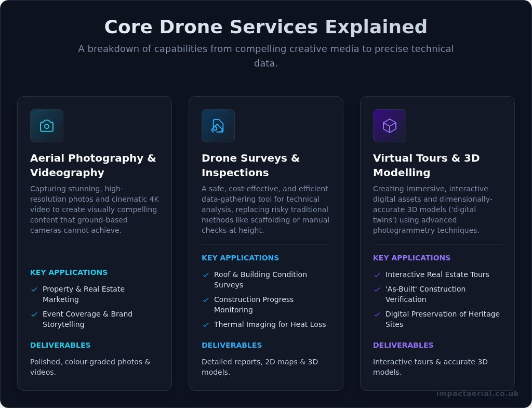The height and width of the screenshot is (408, 532).
Task: Click 'Interactive tours & accurate 3D models.' text
Action: tap(430, 367)
